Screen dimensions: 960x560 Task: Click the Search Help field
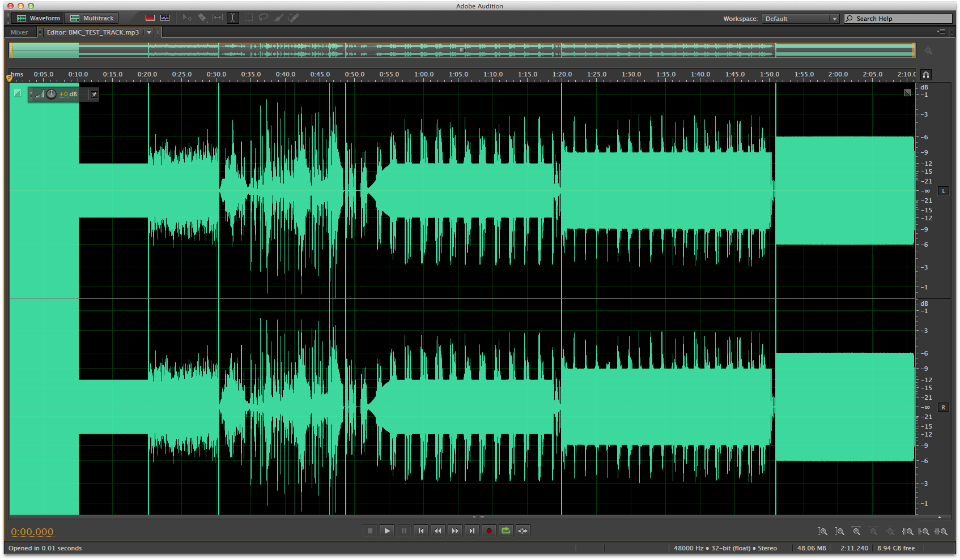(898, 19)
